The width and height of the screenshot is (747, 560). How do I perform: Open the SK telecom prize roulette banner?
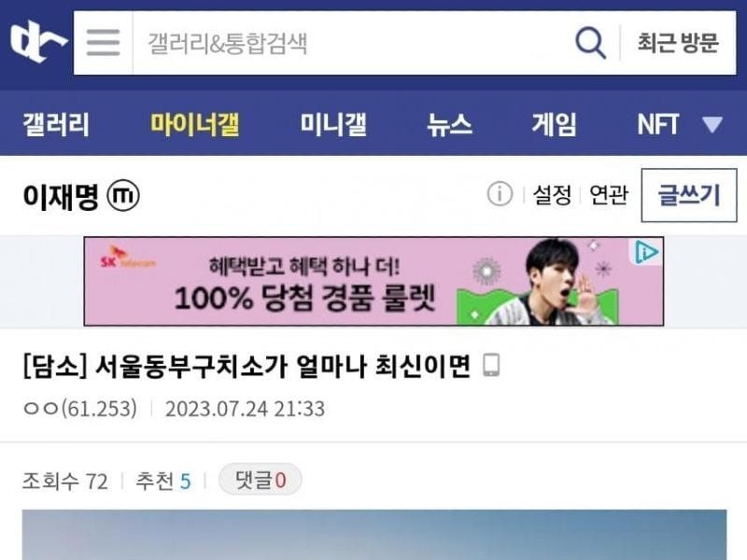(373, 281)
